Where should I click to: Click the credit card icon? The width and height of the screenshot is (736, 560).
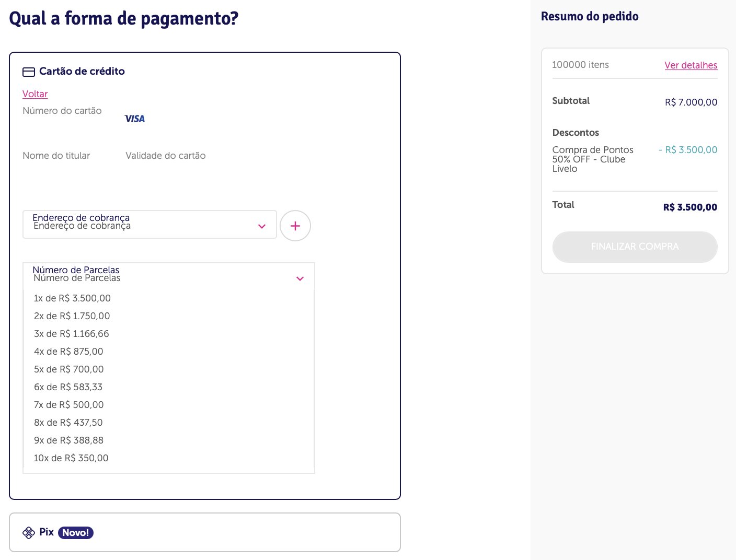29,72
